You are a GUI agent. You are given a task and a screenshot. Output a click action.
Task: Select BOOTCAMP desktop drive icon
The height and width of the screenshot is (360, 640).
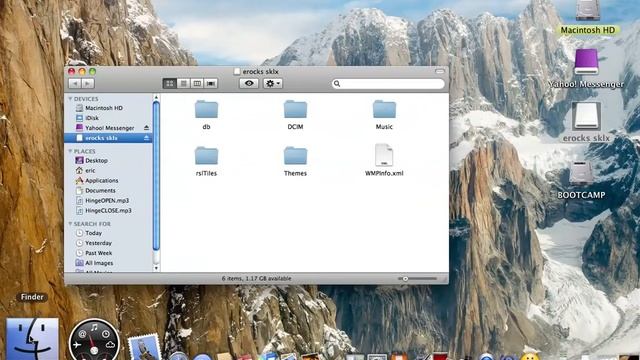[x=581, y=173]
